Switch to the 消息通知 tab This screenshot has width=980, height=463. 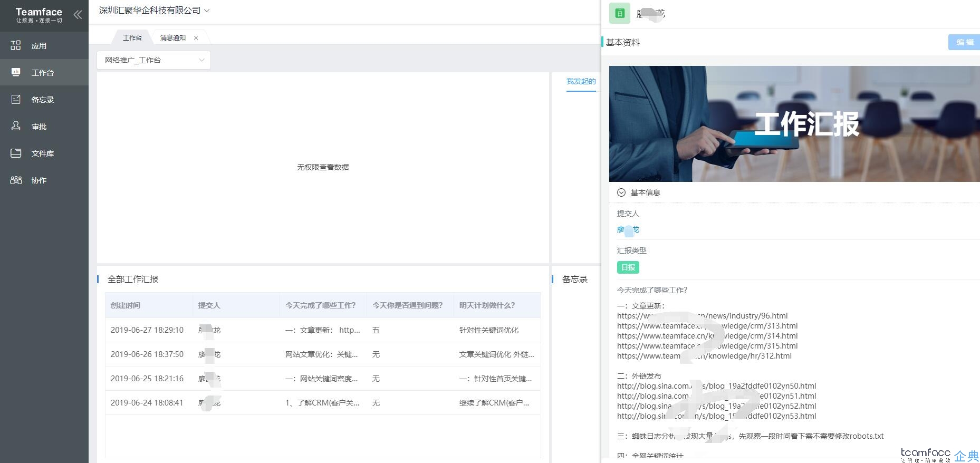pos(173,37)
